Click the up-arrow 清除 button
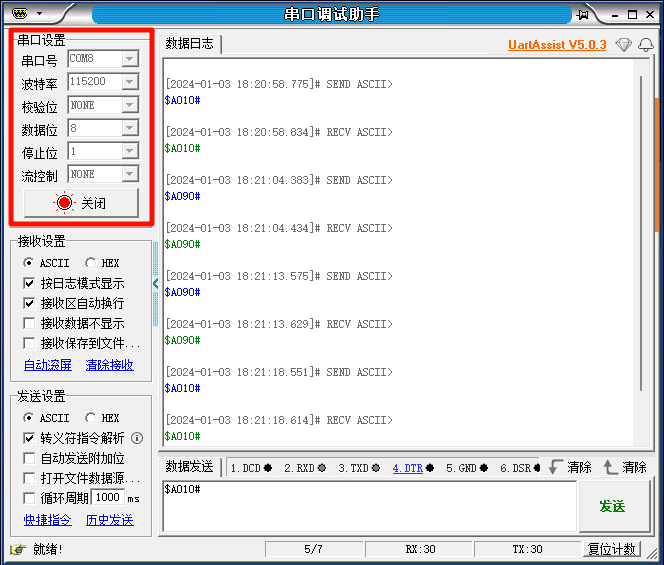The image size is (664, 565). [x=625, y=467]
